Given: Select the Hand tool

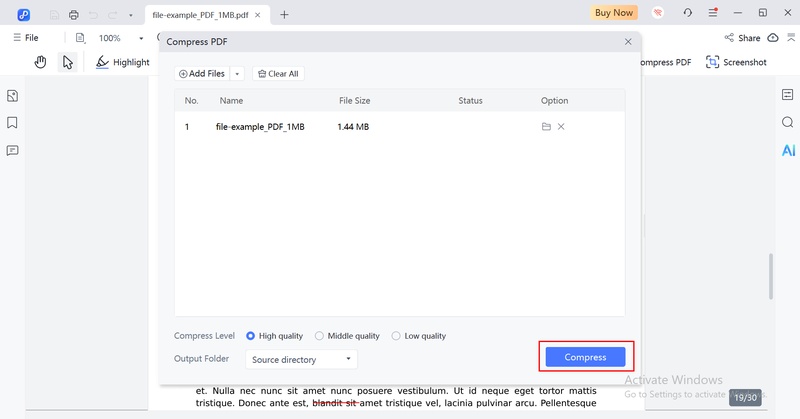Looking at the screenshot, I should tap(40, 62).
